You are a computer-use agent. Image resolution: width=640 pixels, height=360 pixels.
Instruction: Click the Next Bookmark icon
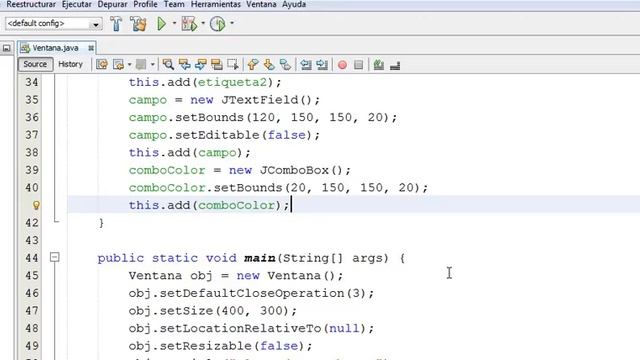pos(269,64)
